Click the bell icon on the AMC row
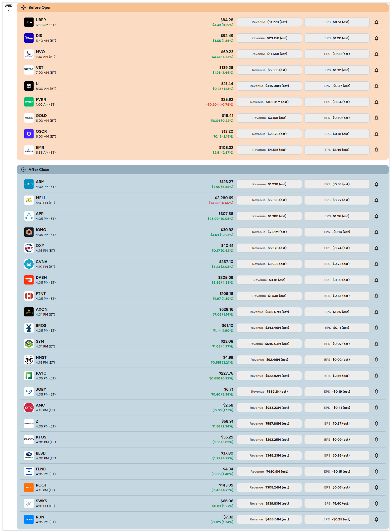The width and height of the screenshot is (392, 532). [x=376, y=408]
